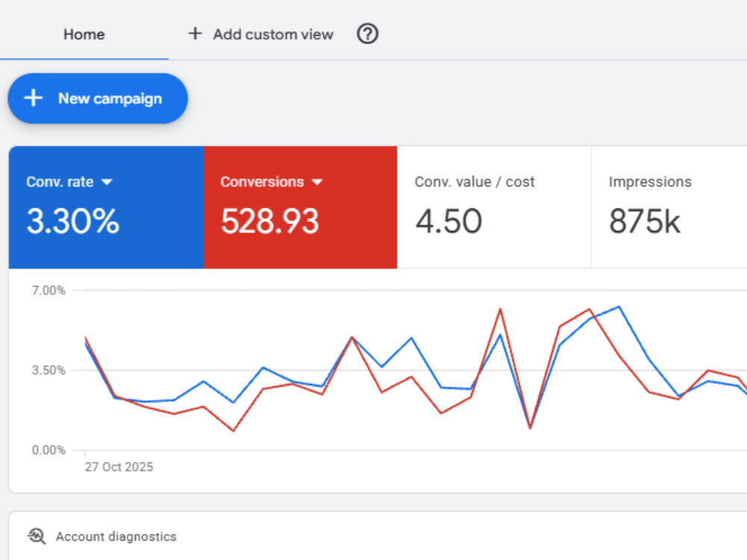Select the Impressions scorecard
Image resolution: width=747 pixels, height=560 pixels.
(669, 207)
